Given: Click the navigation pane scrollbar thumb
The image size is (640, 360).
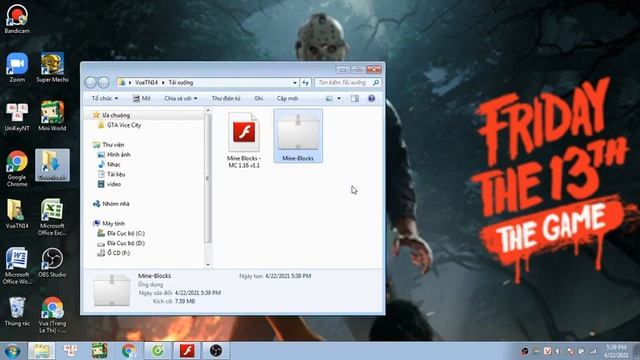Looking at the screenshot, I should pyautogui.click(x=208, y=178).
